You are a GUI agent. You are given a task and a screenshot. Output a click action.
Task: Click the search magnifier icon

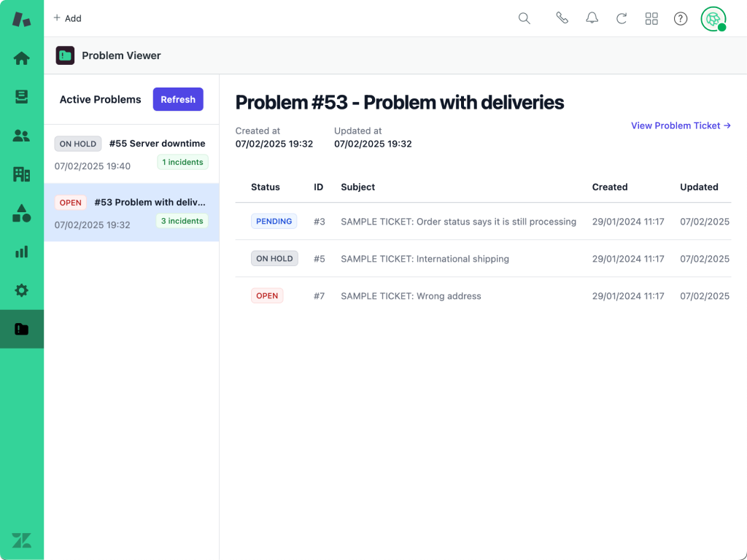click(x=524, y=18)
